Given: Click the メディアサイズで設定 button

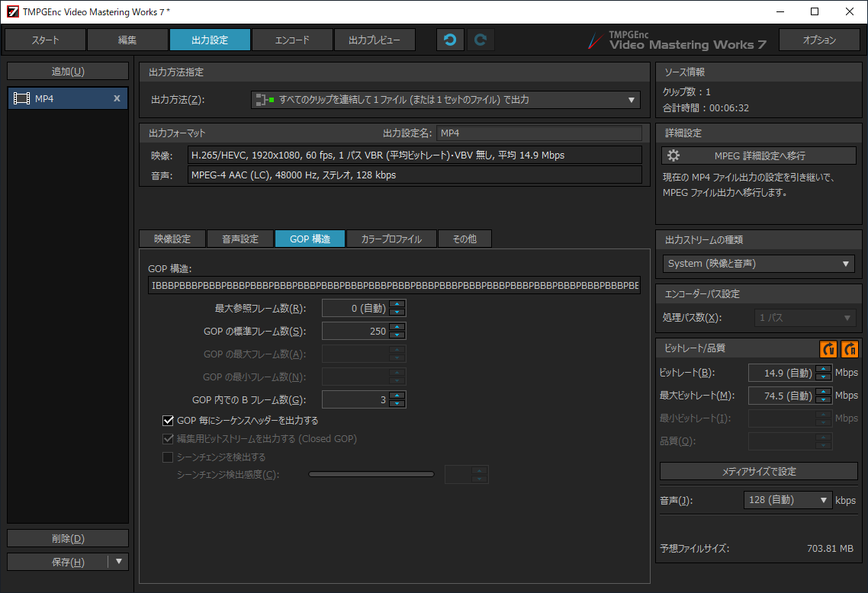Looking at the screenshot, I should (758, 470).
